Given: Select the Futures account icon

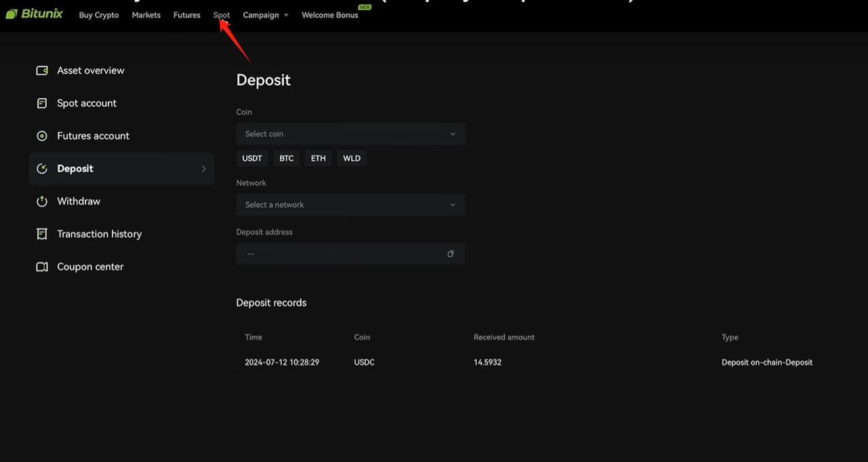Looking at the screenshot, I should (x=42, y=136).
